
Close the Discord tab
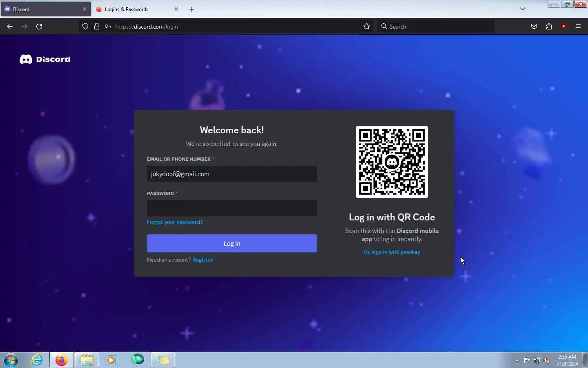coord(85,9)
